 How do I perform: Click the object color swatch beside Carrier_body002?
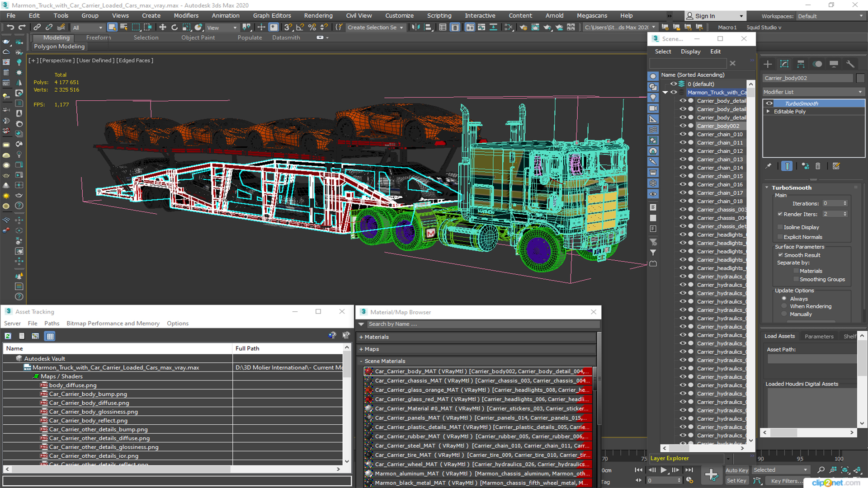[860, 78]
